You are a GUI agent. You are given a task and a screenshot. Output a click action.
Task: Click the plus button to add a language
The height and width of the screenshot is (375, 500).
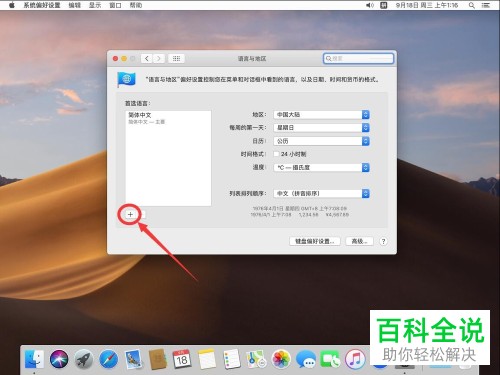point(130,215)
